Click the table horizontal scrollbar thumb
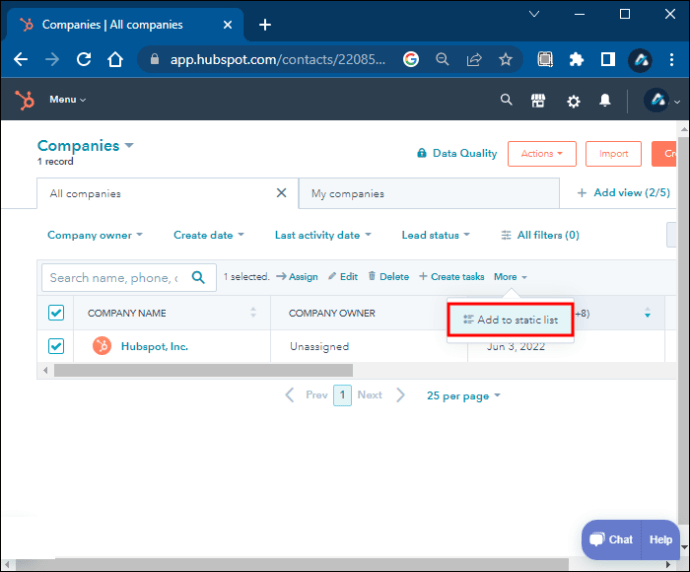Image resolution: width=690 pixels, height=572 pixels. coord(203,370)
